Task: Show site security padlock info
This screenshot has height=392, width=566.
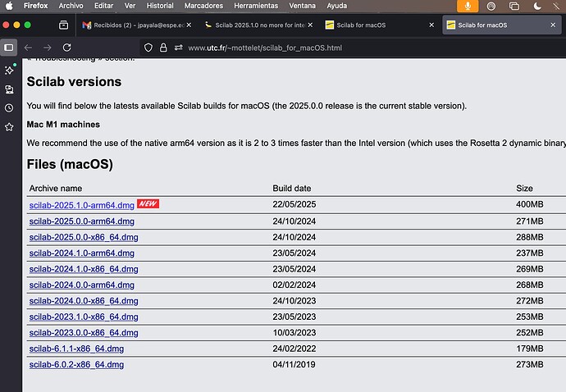Action: 163,48
